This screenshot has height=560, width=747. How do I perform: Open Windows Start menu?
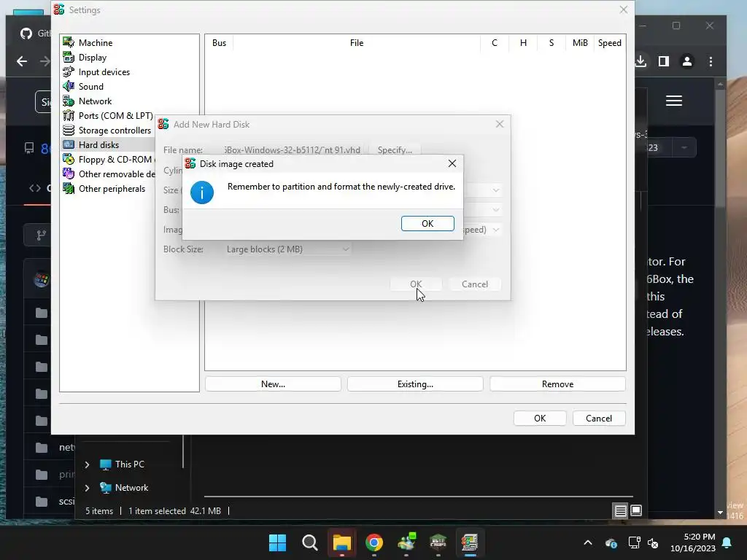[x=277, y=542]
